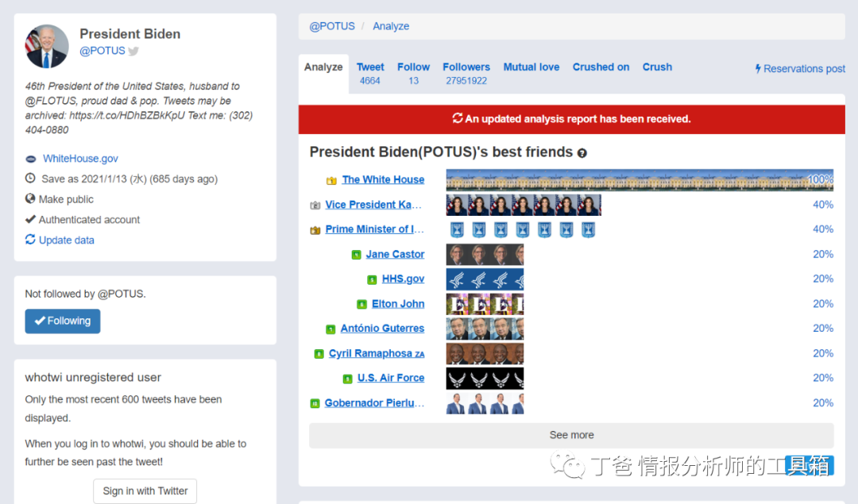Click the See more button
The height and width of the screenshot is (504, 858).
tap(571, 435)
